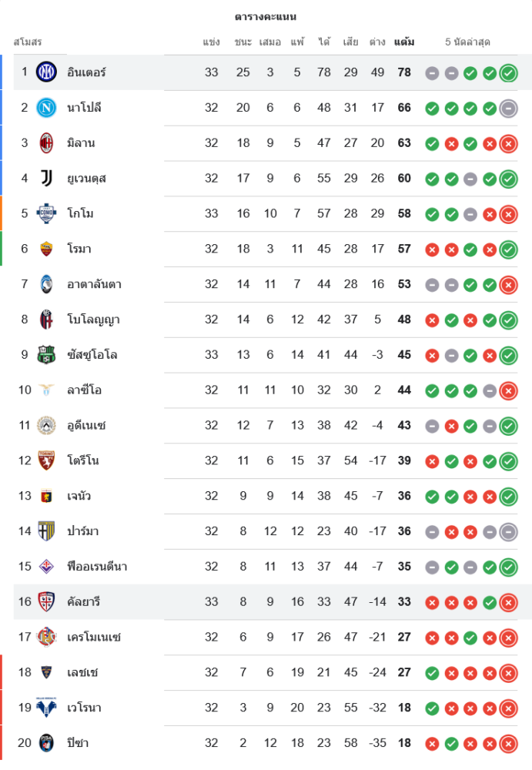Screen dimensions: 532x770
Task: Click the เลชเช team name
Action: click(82, 672)
